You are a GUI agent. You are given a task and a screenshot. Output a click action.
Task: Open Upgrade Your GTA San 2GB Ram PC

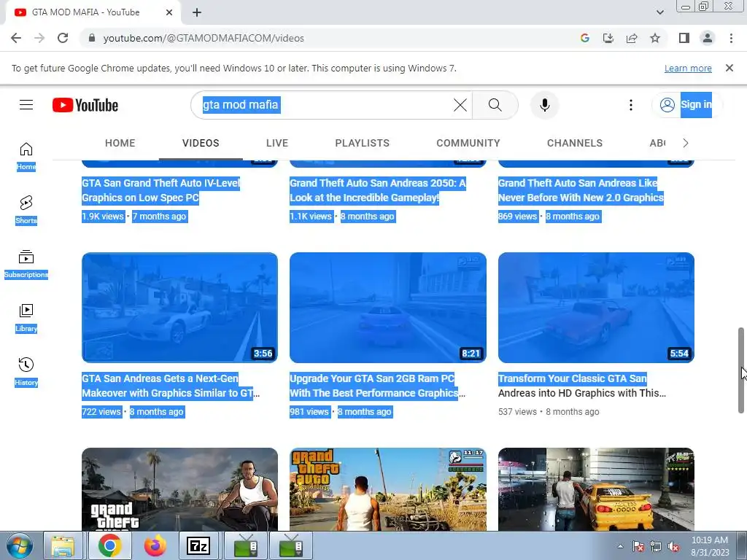(x=377, y=386)
